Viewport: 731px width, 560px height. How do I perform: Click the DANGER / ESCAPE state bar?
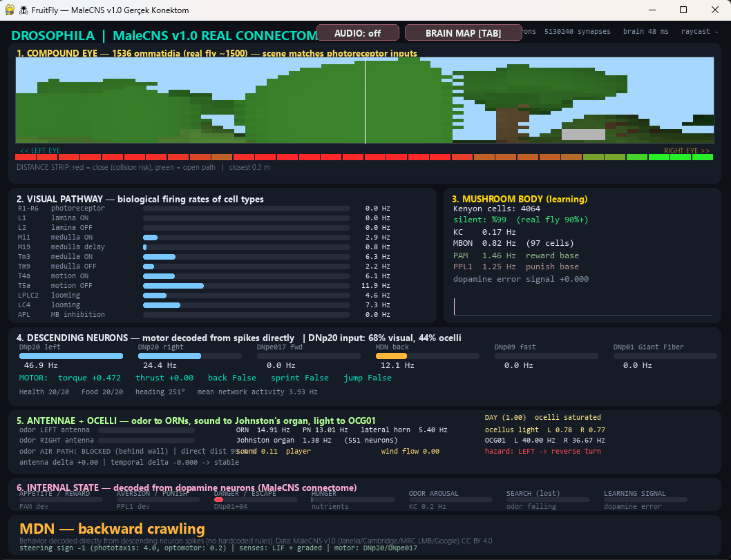(256, 499)
